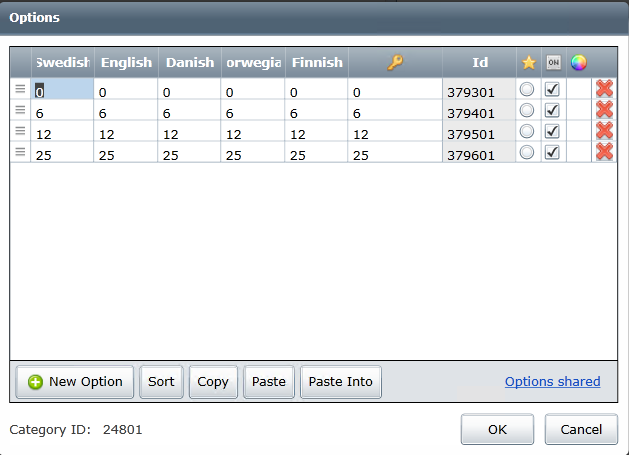
Task: Confirm the dialog with OK
Action: pyautogui.click(x=497, y=429)
